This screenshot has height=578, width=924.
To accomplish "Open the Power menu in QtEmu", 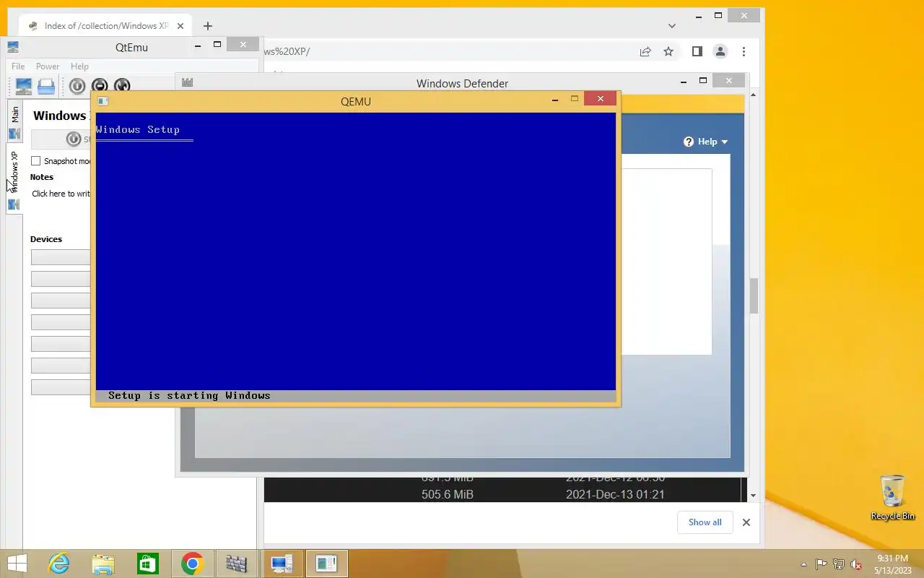I will (x=48, y=66).
